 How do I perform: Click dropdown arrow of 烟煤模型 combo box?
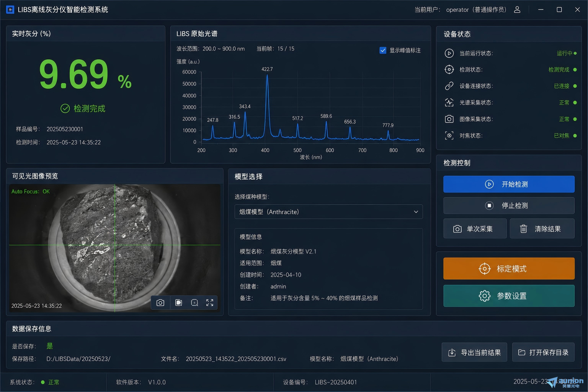416,212
